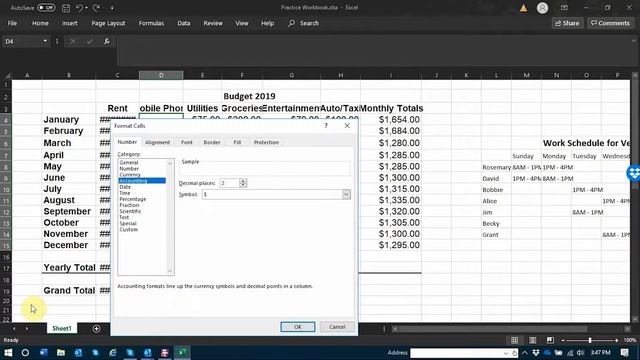The width and height of the screenshot is (640, 360).
Task: Switch to the Fill tab
Action: tap(237, 142)
